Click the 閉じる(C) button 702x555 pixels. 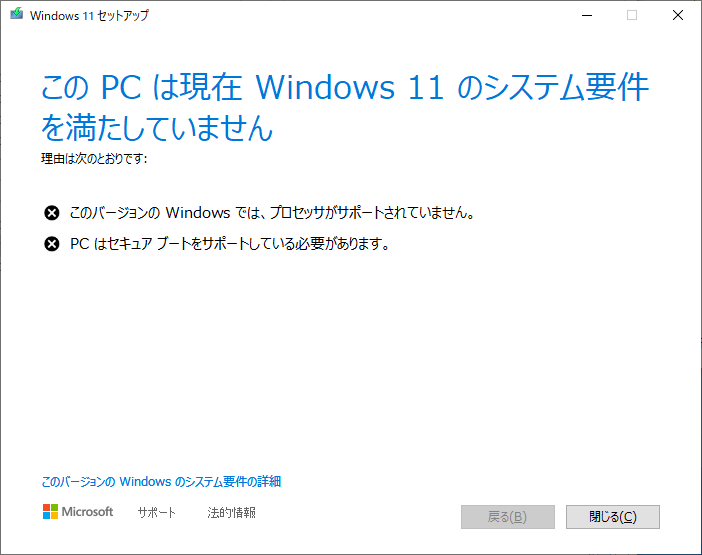[612, 517]
